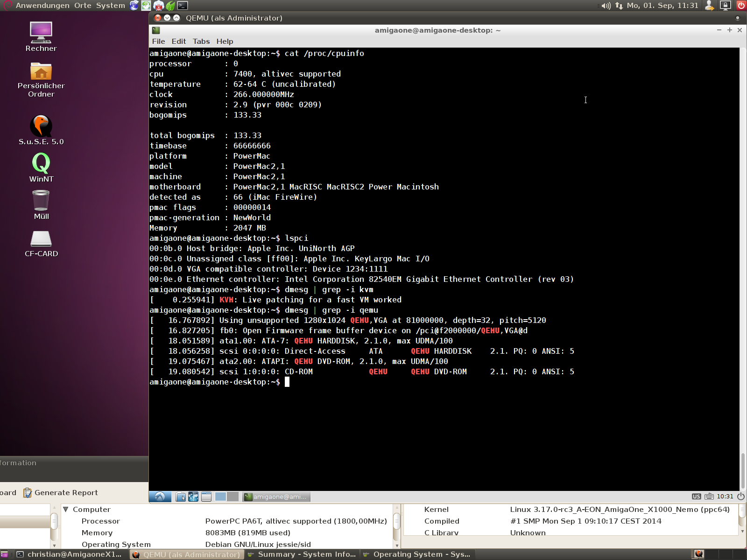This screenshot has width=747, height=560.
Task: Open the guest LXDE start menu button
Action: coord(160,497)
